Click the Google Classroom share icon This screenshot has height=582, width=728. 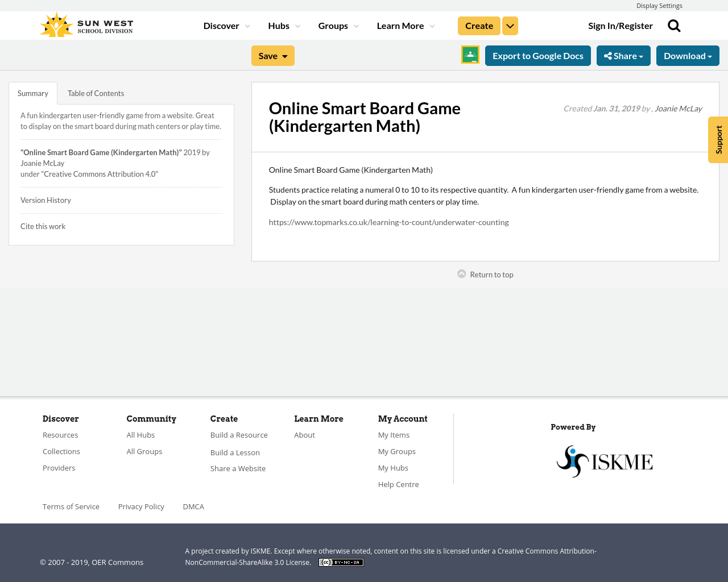click(470, 55)
